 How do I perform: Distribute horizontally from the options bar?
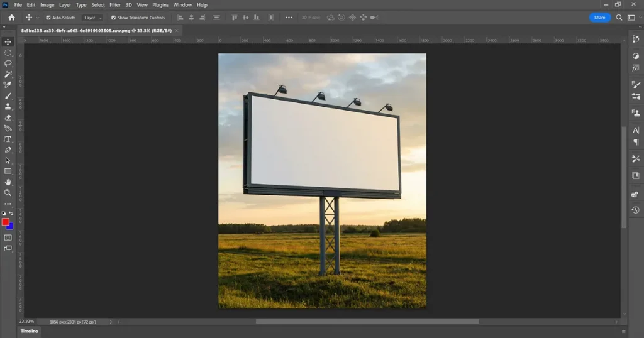[270, 18]
